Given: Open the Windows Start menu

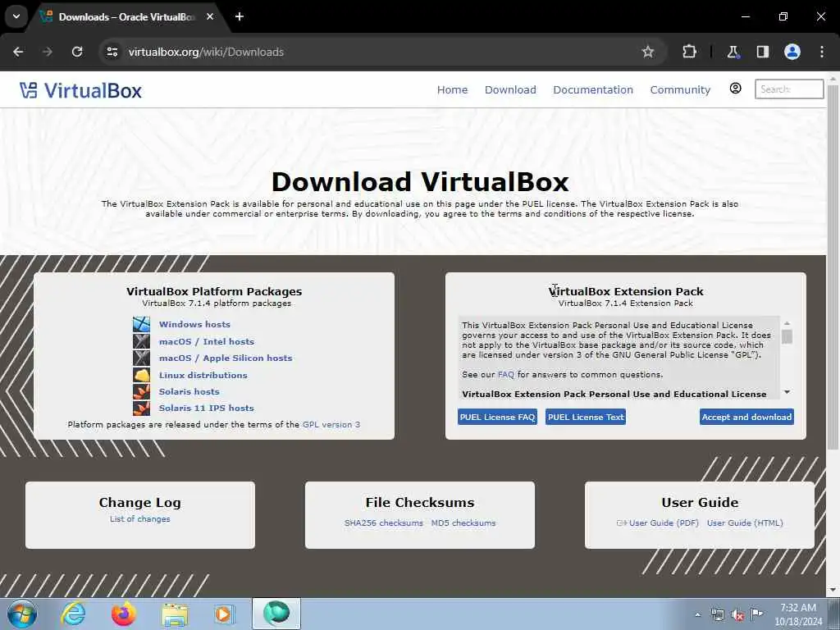Looking at the screenshot, I should (x=22, y=614).
